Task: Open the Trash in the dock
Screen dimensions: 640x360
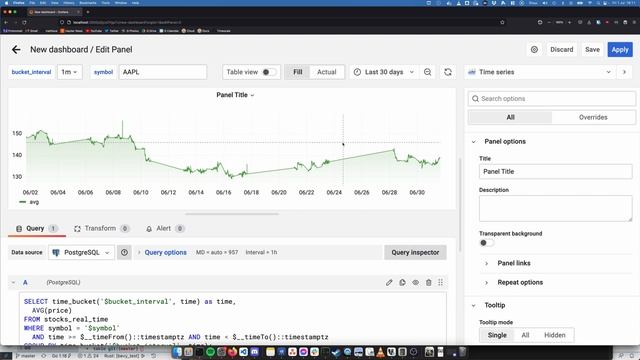Action: [x=462, y=352]
